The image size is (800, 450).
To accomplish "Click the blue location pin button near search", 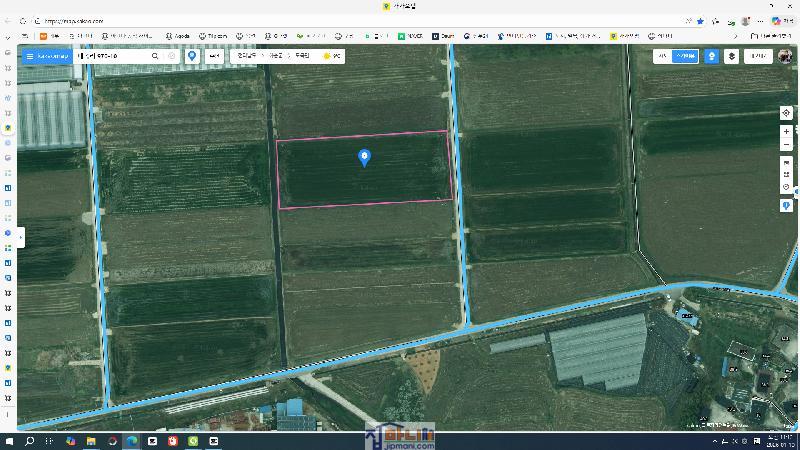I will 192,56.
